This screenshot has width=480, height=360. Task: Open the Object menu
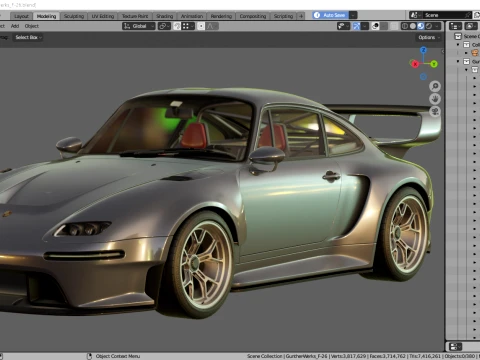(x=32, y=26)
